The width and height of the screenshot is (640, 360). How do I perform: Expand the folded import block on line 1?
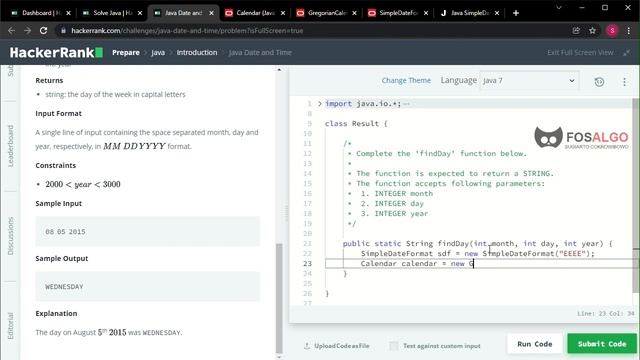click(x=320, y=104)
